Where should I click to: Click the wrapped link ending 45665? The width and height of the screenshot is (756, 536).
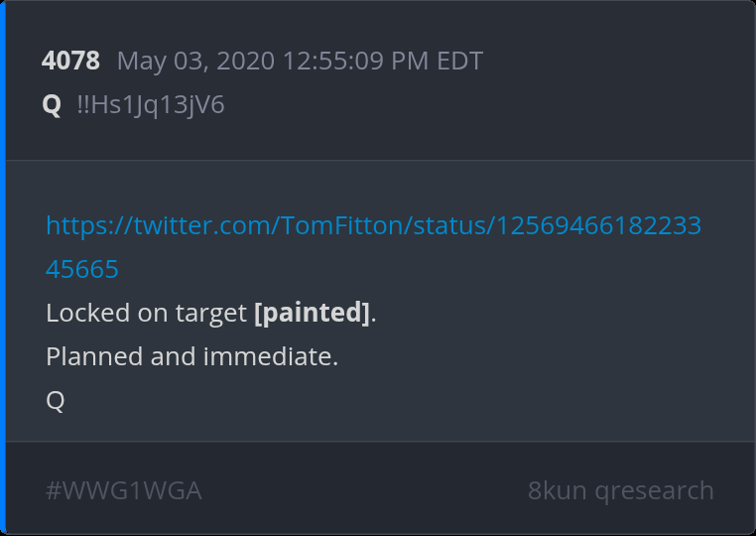coord(82,269)
